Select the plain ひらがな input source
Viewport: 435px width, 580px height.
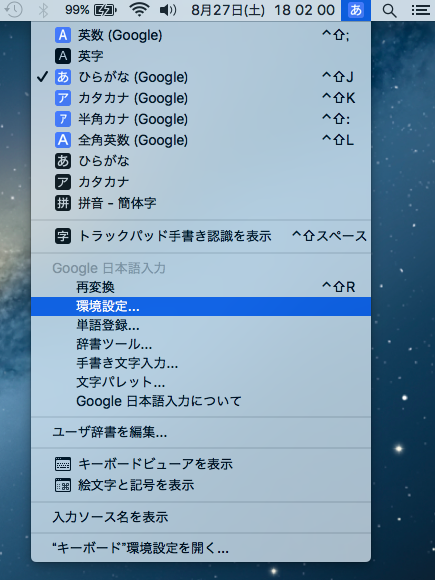coord(201,161)
